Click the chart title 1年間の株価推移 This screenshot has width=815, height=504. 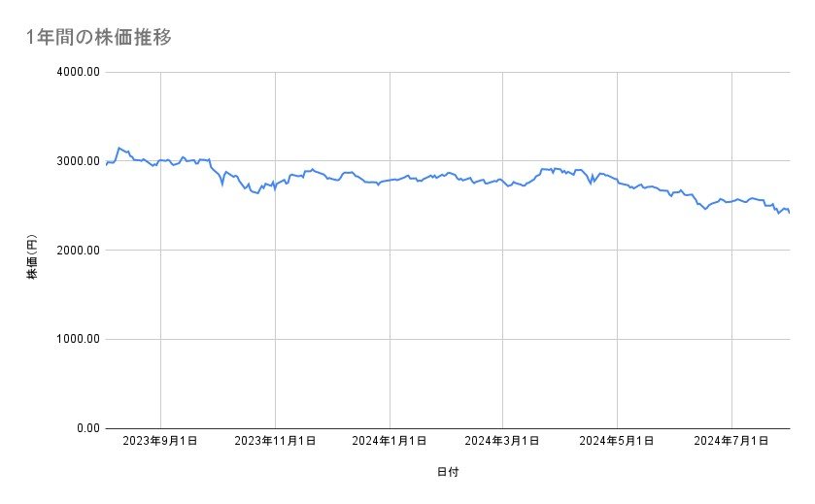[101, 37]
